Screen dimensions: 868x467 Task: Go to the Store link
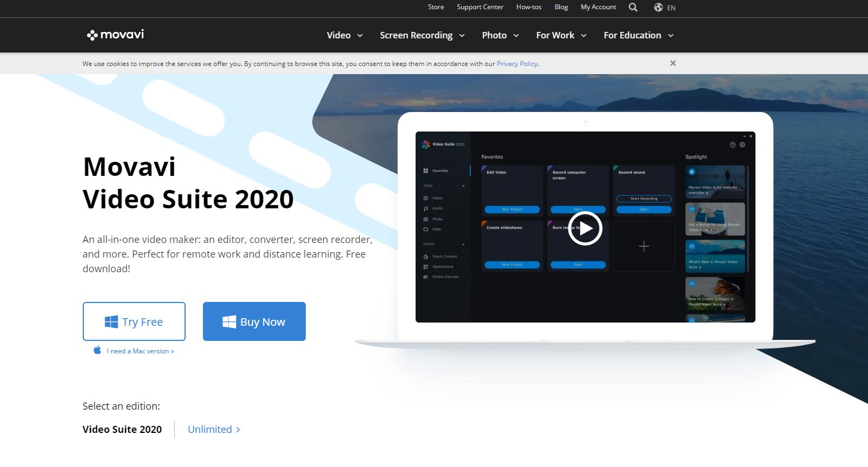(x=436, y=7)
